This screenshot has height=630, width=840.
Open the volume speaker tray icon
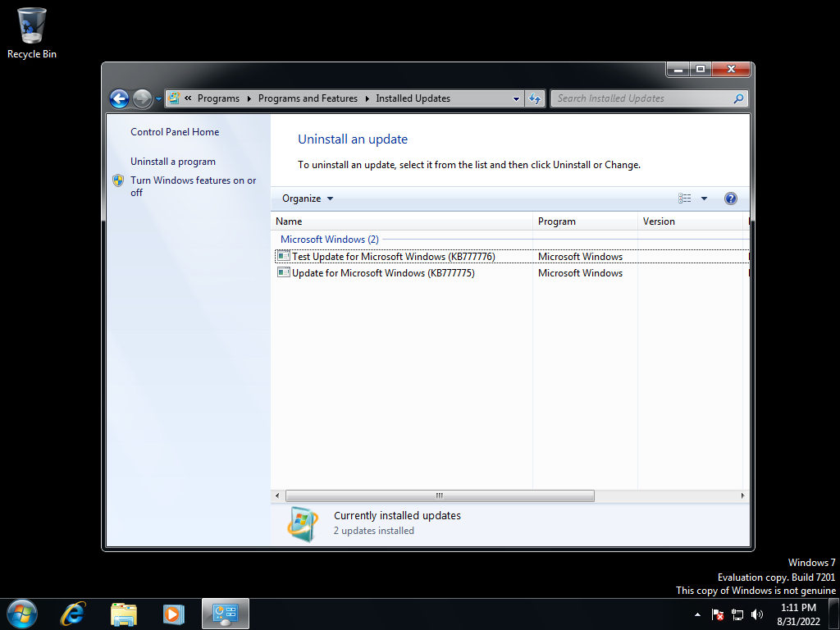pyautogui.click(x=757, y=614)
